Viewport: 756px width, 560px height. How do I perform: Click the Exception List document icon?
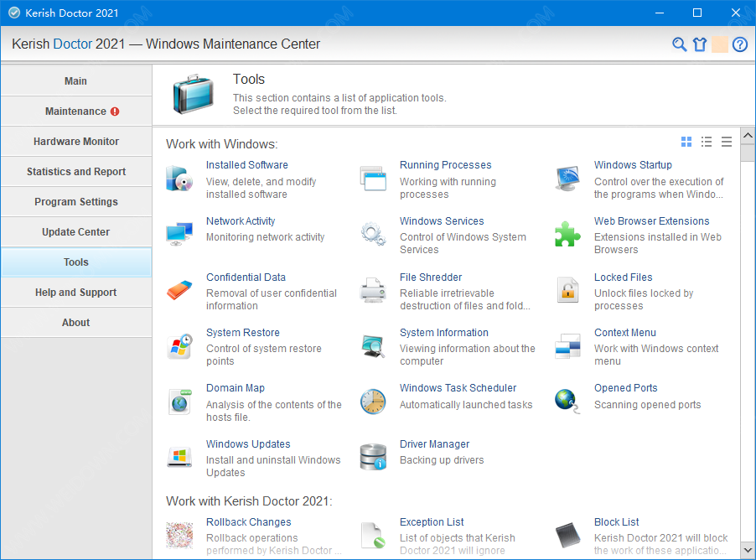[x=373, y=536]
